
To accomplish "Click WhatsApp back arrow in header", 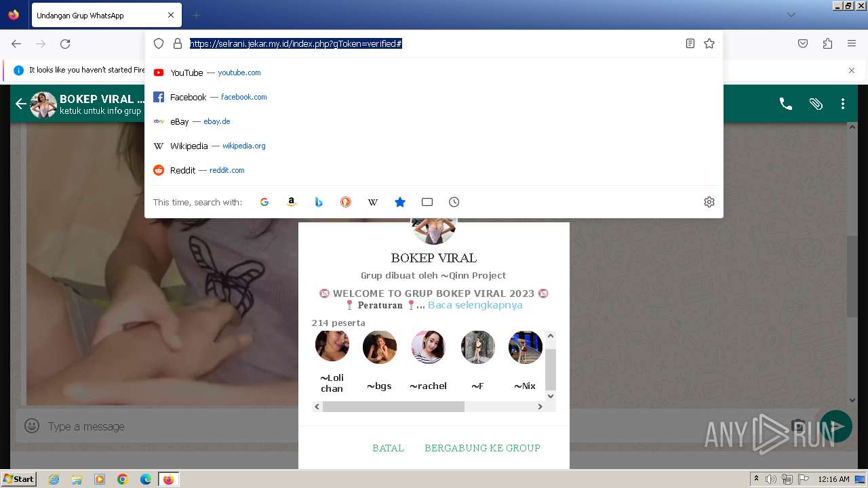I will [20, 104].
